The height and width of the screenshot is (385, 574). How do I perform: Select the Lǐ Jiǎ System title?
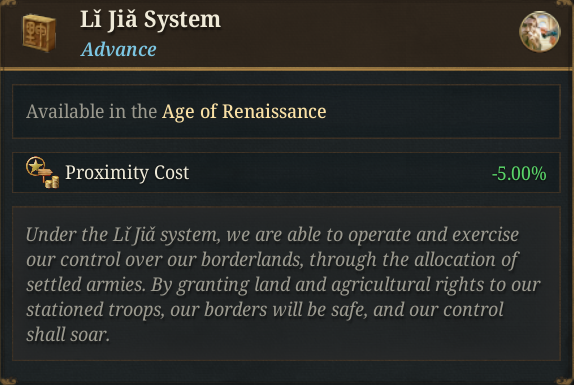tap(150, 19)
